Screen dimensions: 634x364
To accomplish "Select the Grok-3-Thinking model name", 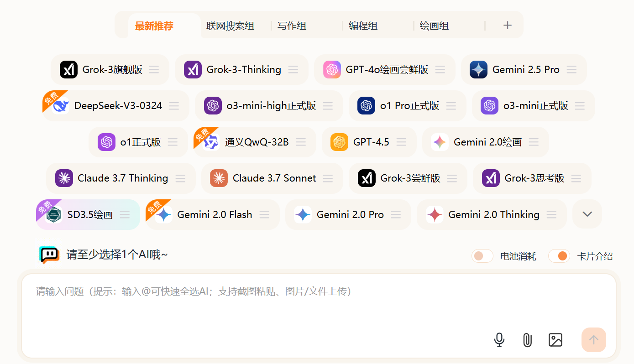I will 244,70.
